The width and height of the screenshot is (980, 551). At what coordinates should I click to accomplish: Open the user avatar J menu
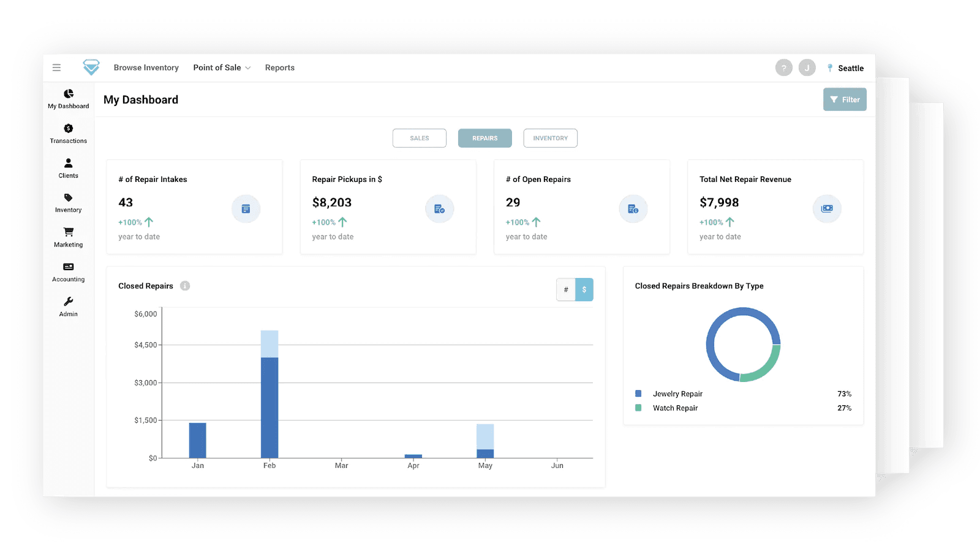[807, 68]
